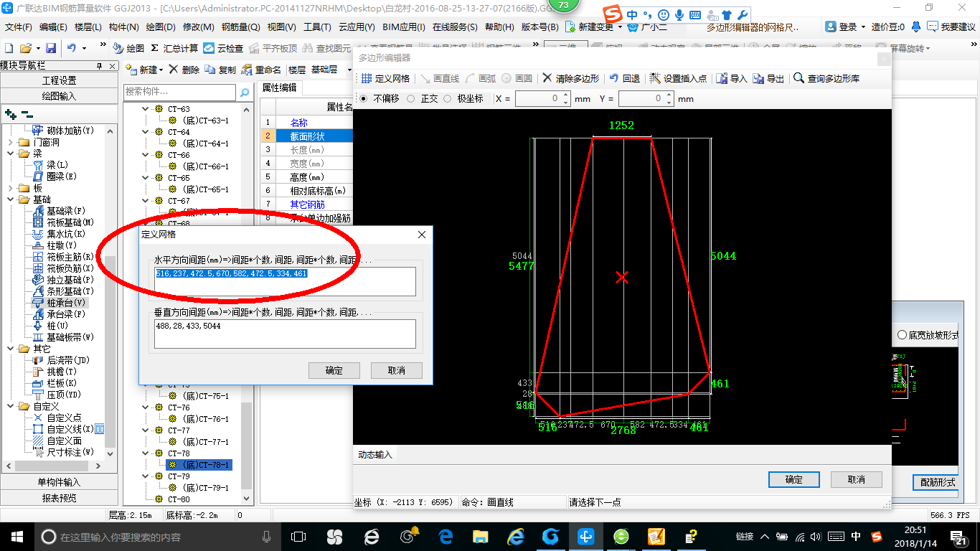Image resolution: width=980 pixels, height=551 pixels.
Task: Select the 底宽放坡形式 radio option
Action: coord(903,335)
